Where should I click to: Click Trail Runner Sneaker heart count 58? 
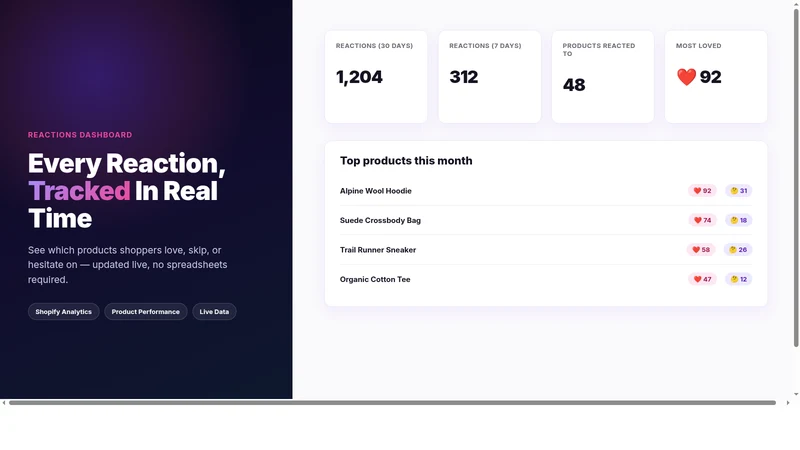(701, 250)
